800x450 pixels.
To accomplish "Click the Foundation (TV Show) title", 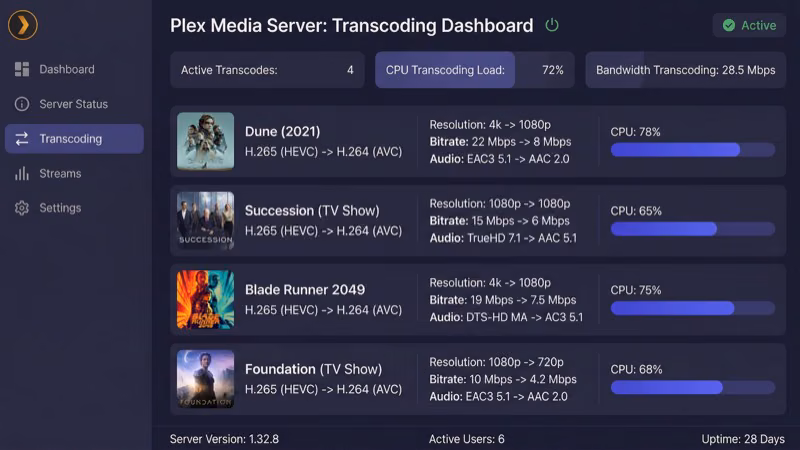I will point(313,369).
